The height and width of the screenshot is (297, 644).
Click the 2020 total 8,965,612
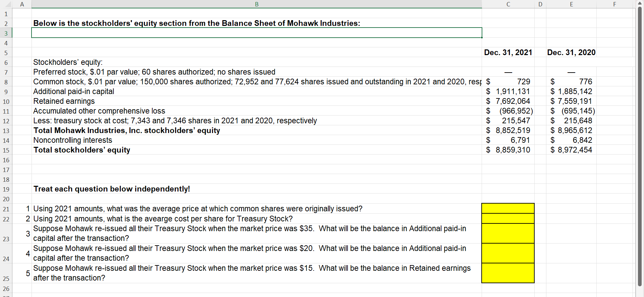click(575, 130)
